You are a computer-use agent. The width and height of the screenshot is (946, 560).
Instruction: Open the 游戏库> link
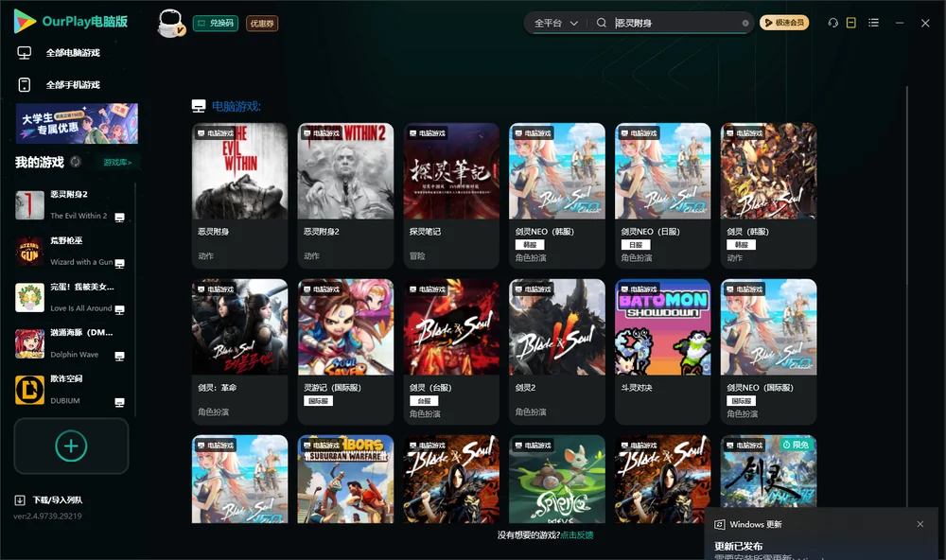pos(117,163)
